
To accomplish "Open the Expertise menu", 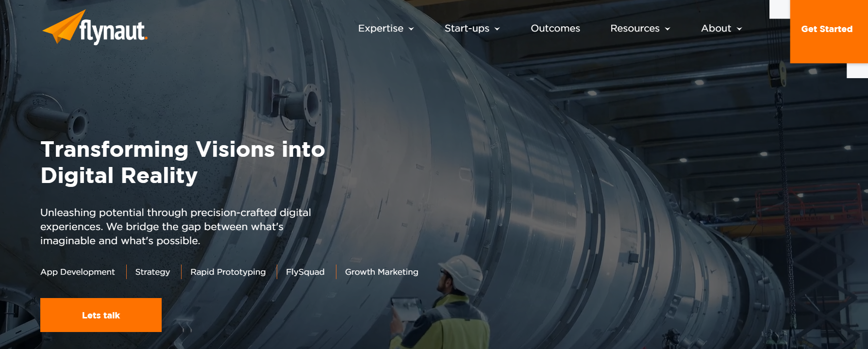I will [x=381, y=29].
